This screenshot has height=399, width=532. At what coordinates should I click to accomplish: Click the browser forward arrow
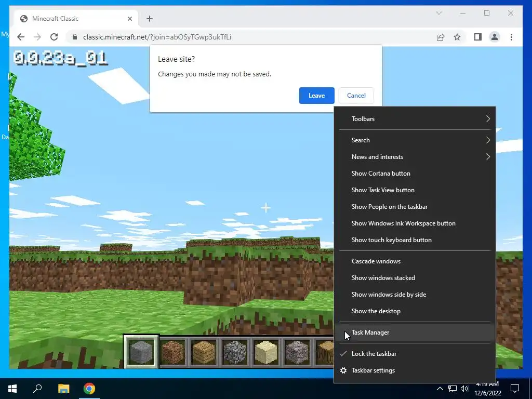click(x=37, y=37)
